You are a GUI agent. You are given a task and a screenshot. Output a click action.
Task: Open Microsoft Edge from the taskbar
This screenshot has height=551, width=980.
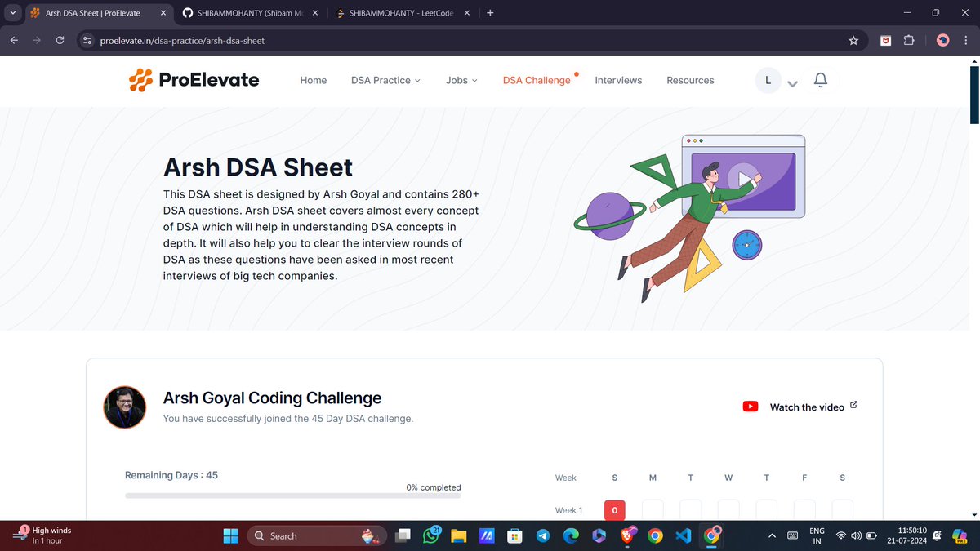(x=571, y=535)
